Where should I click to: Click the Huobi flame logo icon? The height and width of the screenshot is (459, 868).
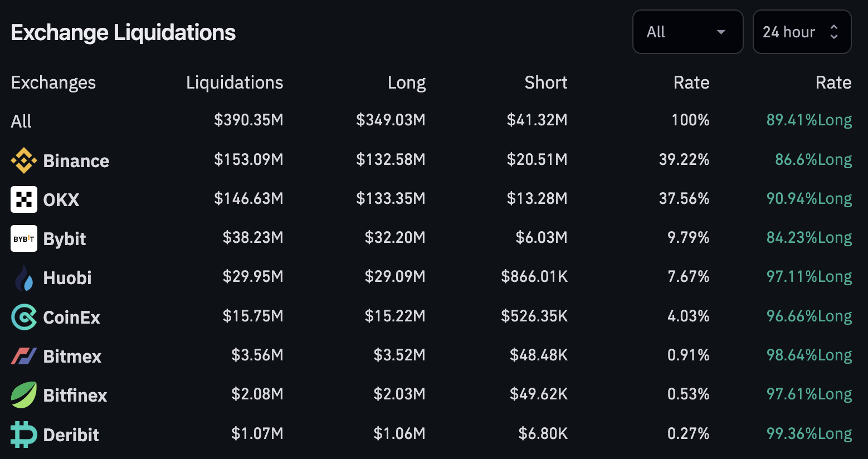coord(24,278)
